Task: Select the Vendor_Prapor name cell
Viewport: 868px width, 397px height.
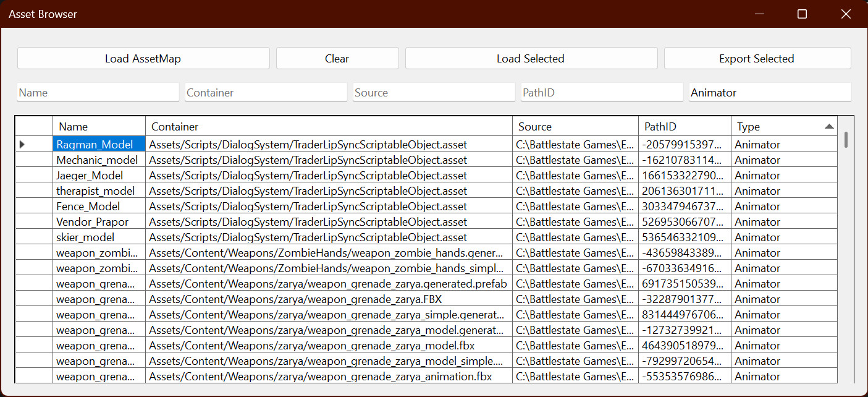Action: tap(99, 222)
